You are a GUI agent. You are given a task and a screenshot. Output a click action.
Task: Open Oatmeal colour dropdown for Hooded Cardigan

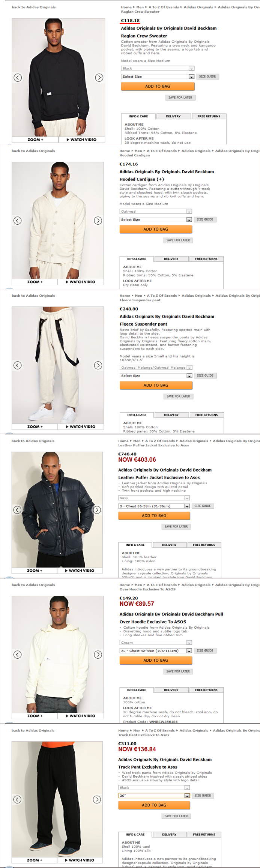pyautogui.click(x=156, y=212)
